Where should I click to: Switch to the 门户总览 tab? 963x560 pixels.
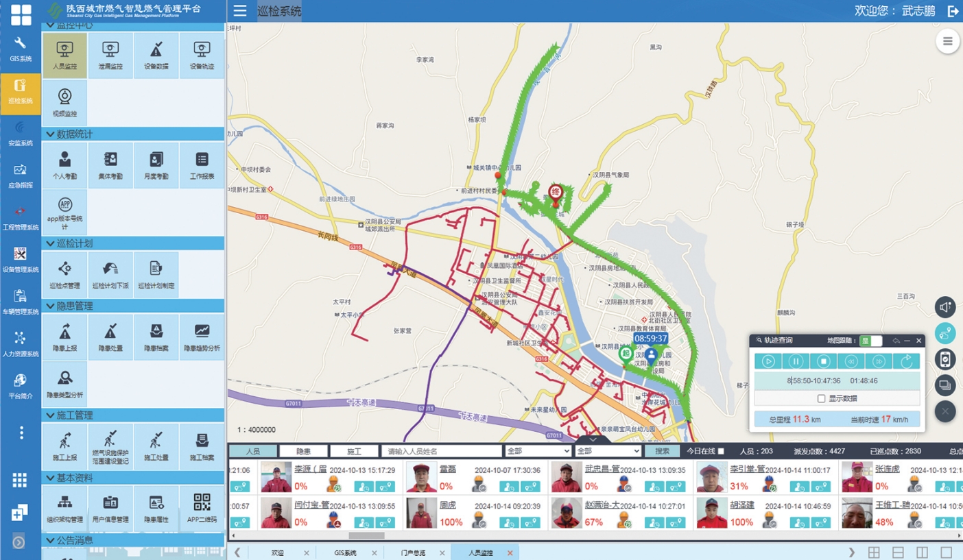click(x=414, y=552)
